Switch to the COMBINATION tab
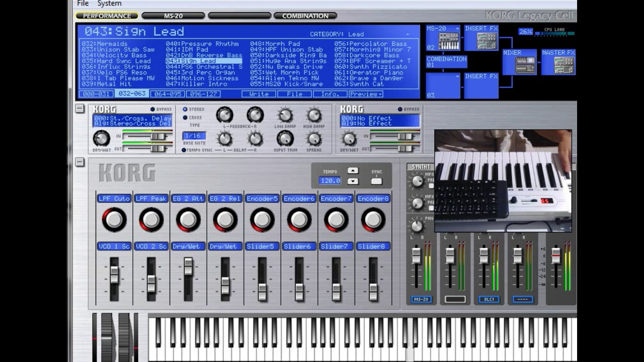The width and height of the screenshot is (644, 362). click(305, 16)
